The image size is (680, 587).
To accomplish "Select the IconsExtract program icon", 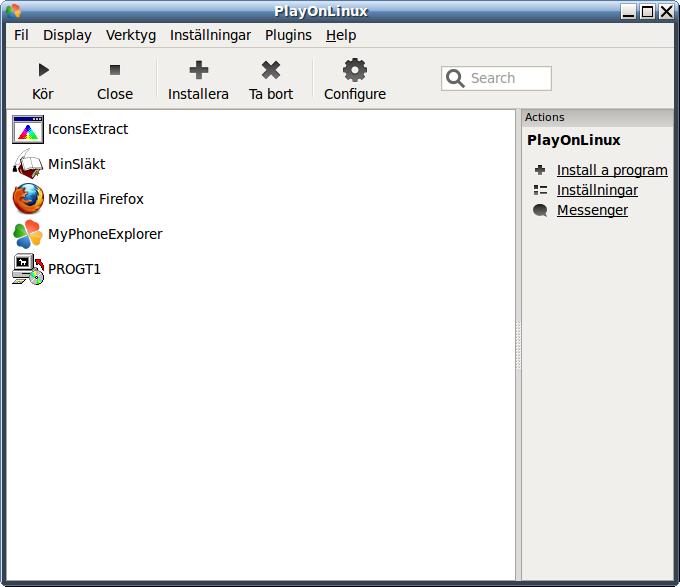I will click(x=28, y=129).
